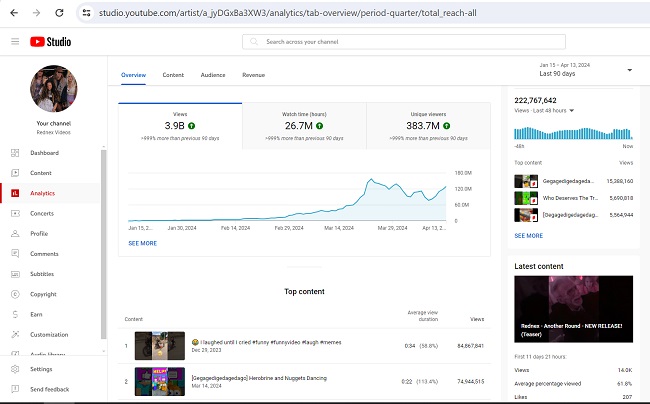Open Dashboard from the sidebar
The height and width of the screenshot is (404, 650).
(44, 153)
